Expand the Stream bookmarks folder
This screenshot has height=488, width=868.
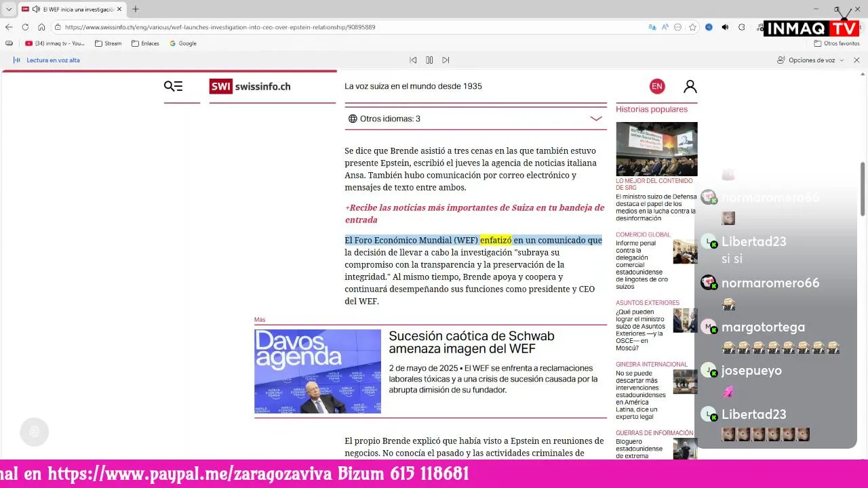(108, 43)
